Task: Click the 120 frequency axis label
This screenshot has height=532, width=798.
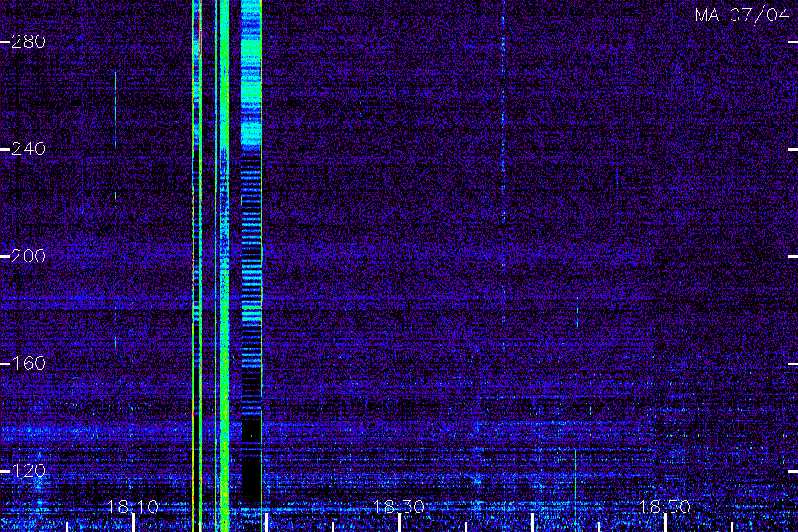Action: [x=28, y=471]
